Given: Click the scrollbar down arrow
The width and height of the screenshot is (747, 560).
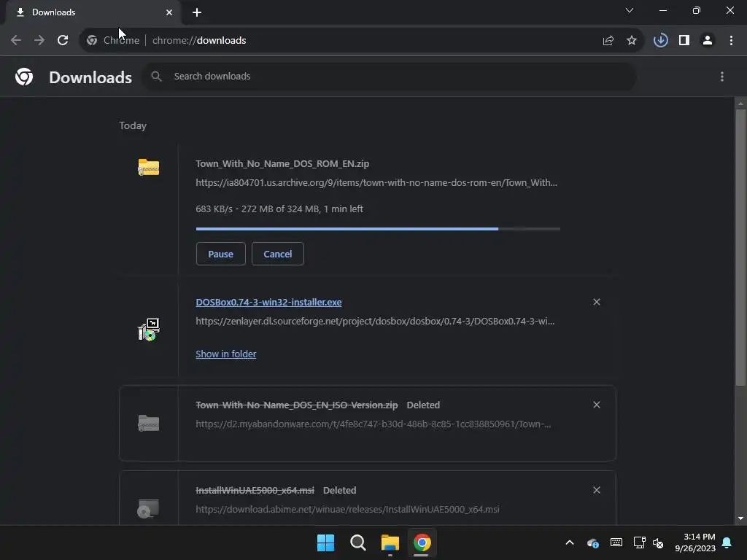Looking at the screenshot, I should [x=740, y=518].
